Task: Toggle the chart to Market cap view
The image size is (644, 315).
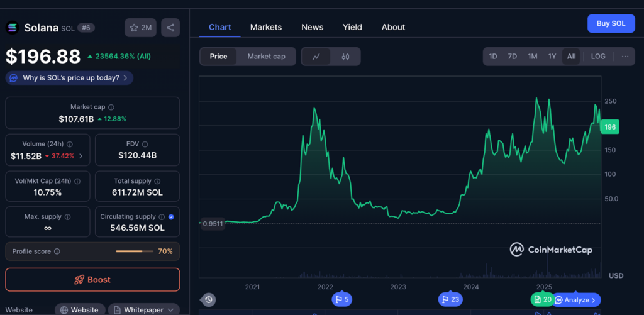Action: pyautogui.click(x=266, y=57)
